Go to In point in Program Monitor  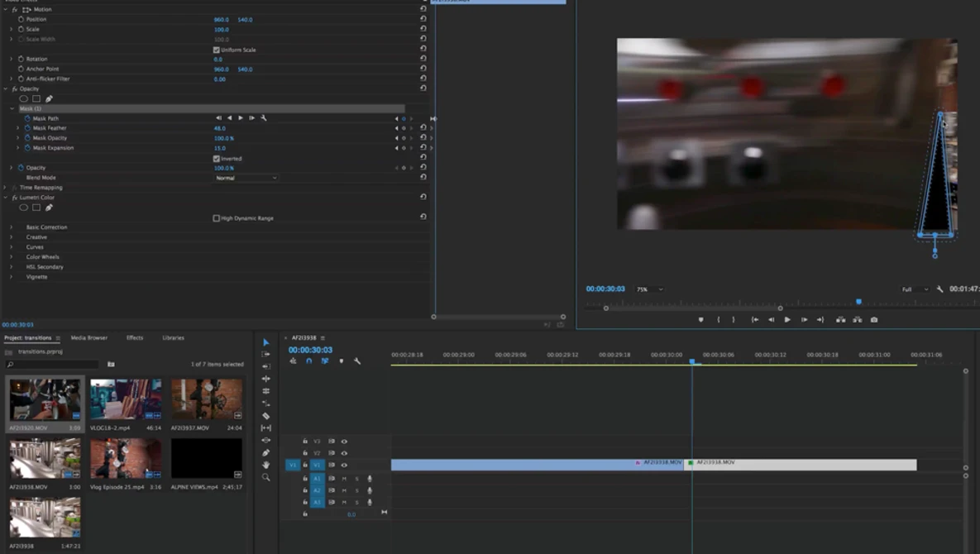point(755,320)
